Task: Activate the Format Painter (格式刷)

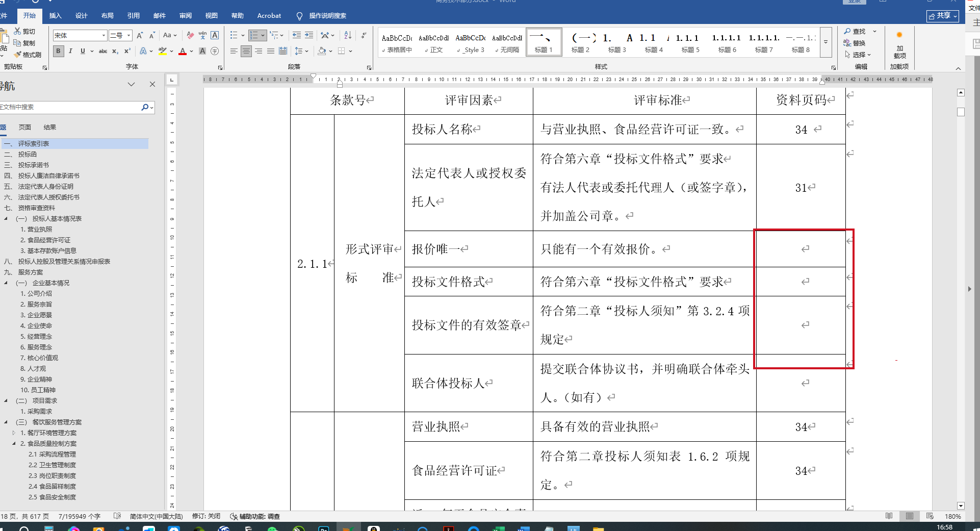Action: 28,55
